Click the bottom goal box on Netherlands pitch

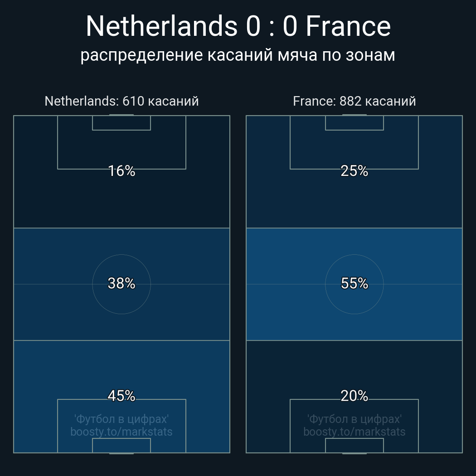tap(121, 445)
